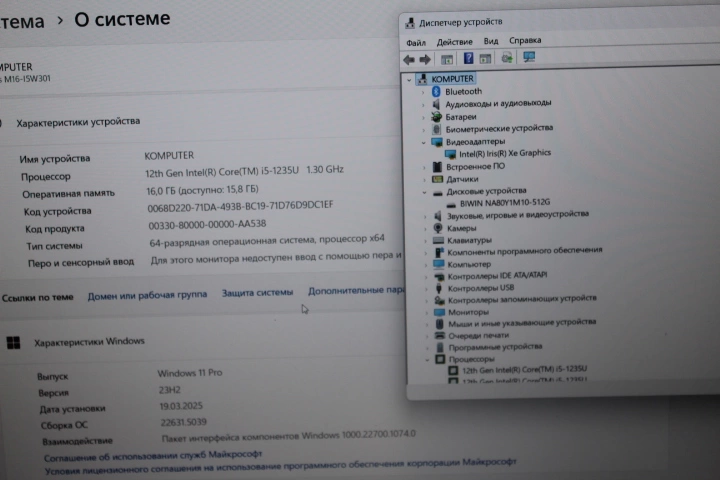Click the Батареи battery icon
This screenshot has width=720, height=480.
437,116
